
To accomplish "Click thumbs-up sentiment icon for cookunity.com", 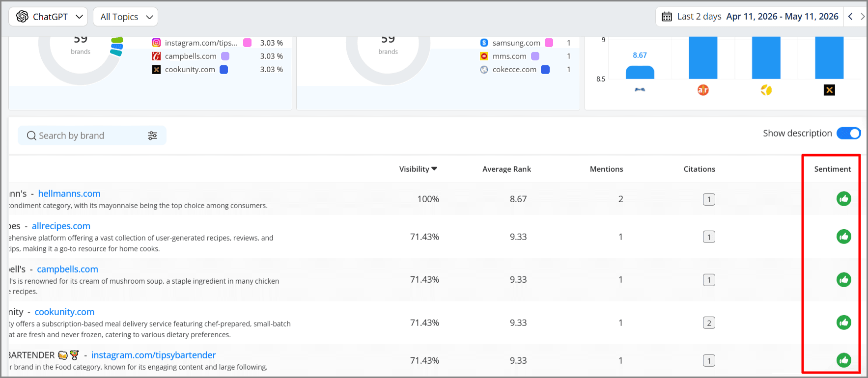I will click(844, 323).
